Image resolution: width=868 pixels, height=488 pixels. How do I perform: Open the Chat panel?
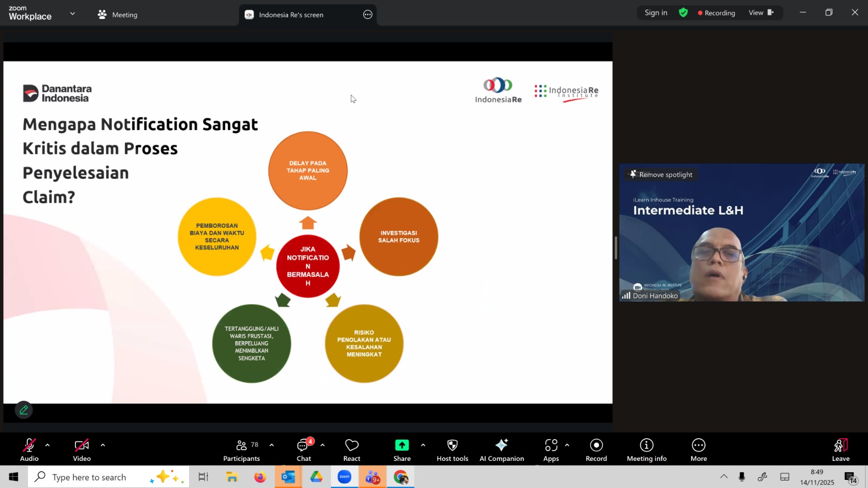(x=304, y=450)
